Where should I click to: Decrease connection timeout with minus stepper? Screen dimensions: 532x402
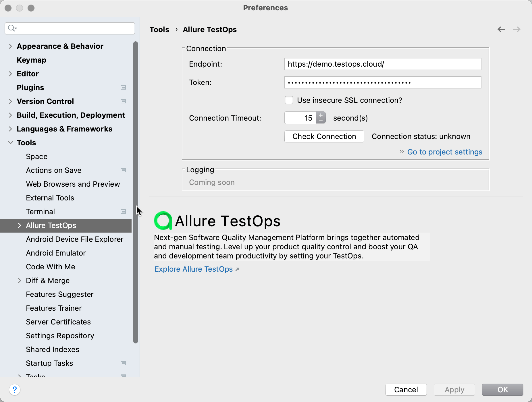tap(321, 121)
